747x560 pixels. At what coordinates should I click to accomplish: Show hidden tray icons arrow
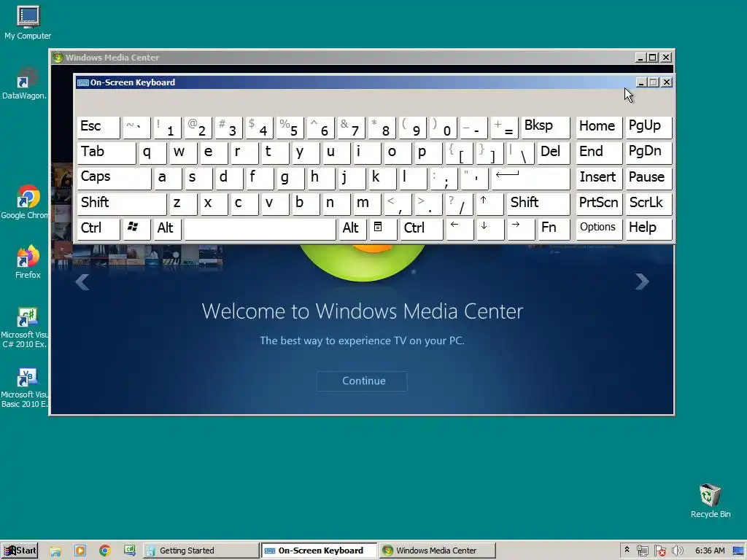[x=627, y=551]
